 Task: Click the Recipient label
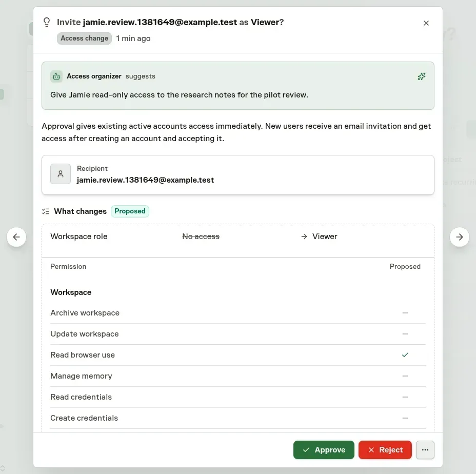pos(92,169)
